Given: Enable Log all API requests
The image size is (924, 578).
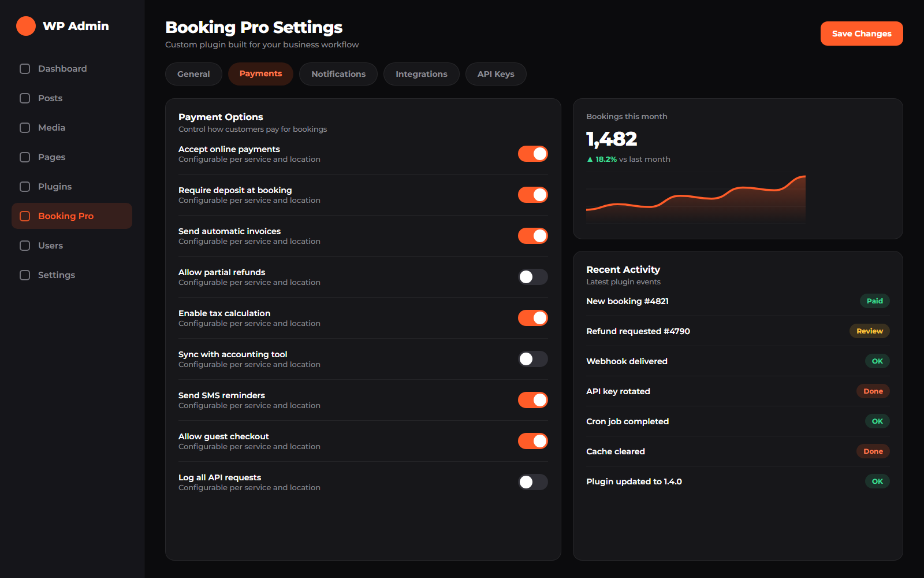Looking at the screenshot, I should pyautogui.click(x=533, y=482).
